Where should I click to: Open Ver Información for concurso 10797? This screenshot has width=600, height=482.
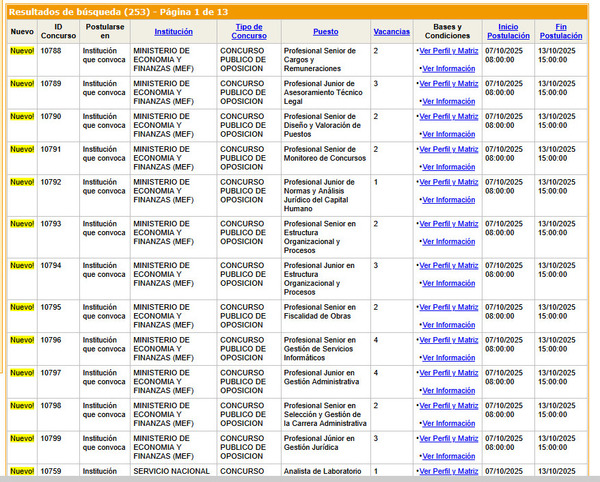[x=448, y=390]
